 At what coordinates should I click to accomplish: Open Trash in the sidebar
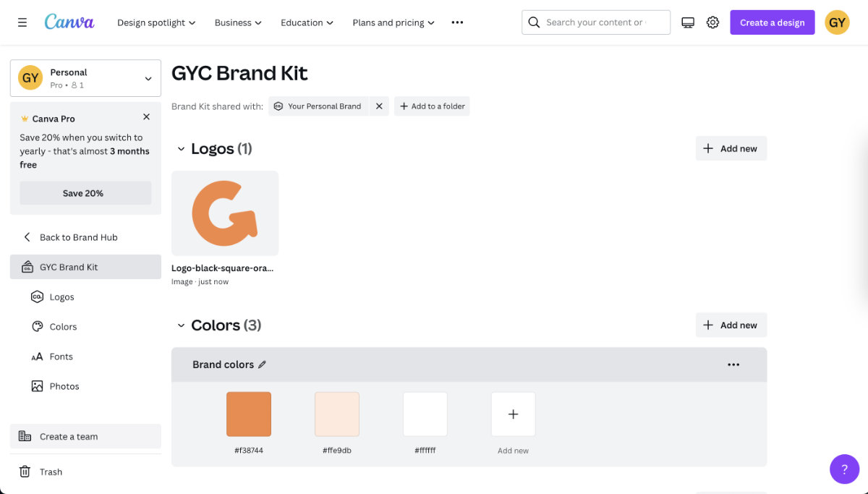pyautogui.click(x=85, y=472)
